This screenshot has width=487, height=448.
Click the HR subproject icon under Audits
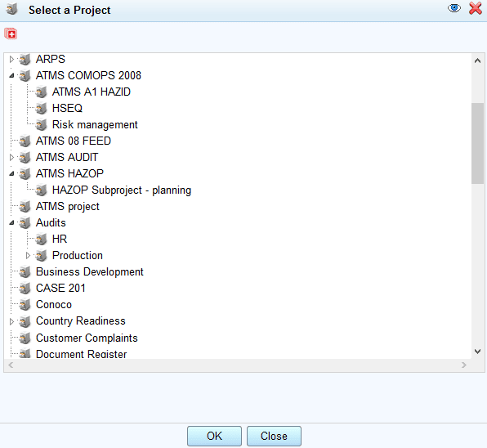coord(41,240)
